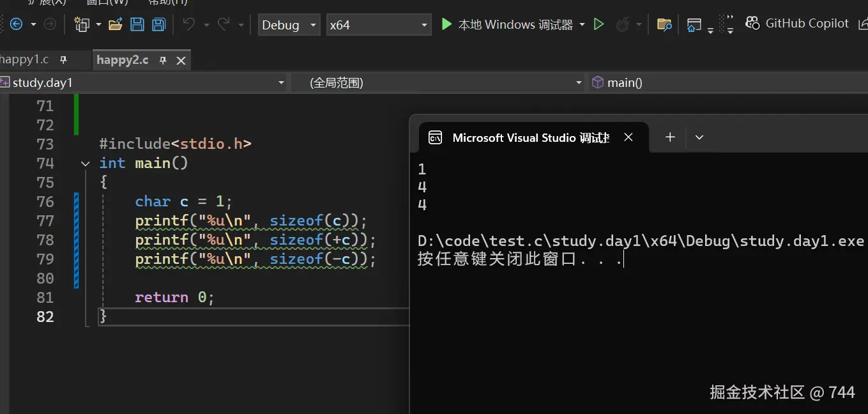Open a file with the Open Folder icon
The height and width of the screenshot is (414, 868).
point(116,24)
